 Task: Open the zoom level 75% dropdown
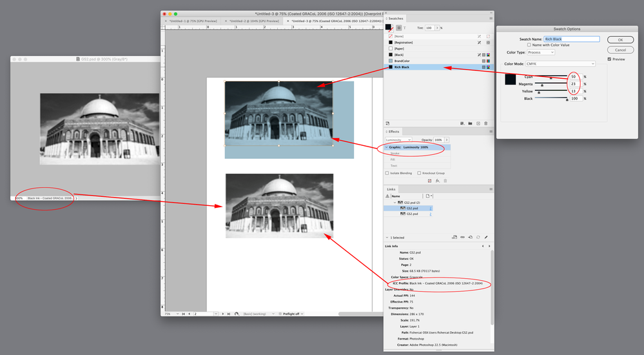(177, 314)
